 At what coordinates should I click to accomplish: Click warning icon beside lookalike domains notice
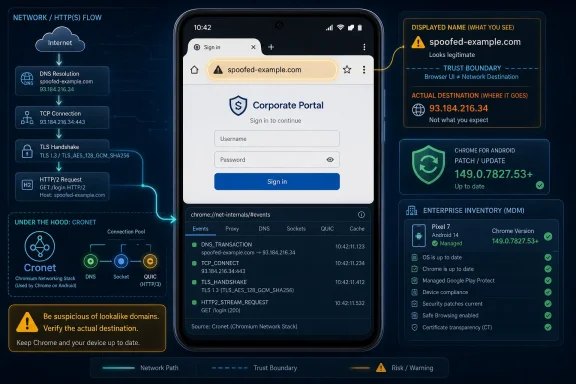(27, 322)
